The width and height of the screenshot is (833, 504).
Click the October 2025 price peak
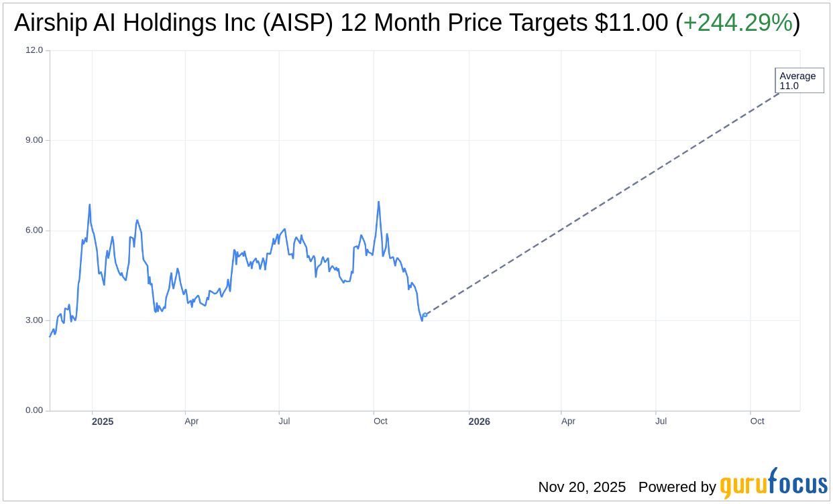click(x=378, y=202)
